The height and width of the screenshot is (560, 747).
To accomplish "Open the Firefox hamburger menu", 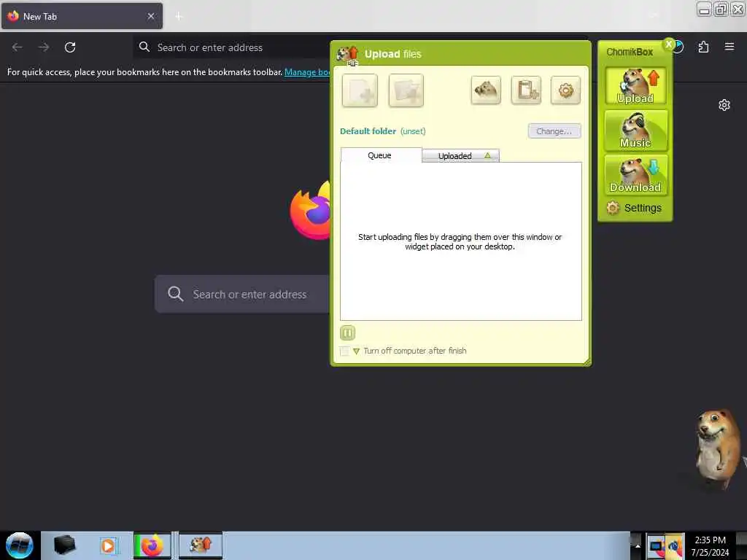I will click(x=729, y=47).
